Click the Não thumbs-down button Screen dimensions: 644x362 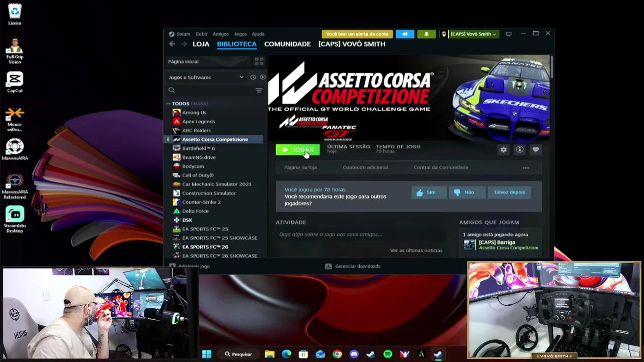pos(467,193)
